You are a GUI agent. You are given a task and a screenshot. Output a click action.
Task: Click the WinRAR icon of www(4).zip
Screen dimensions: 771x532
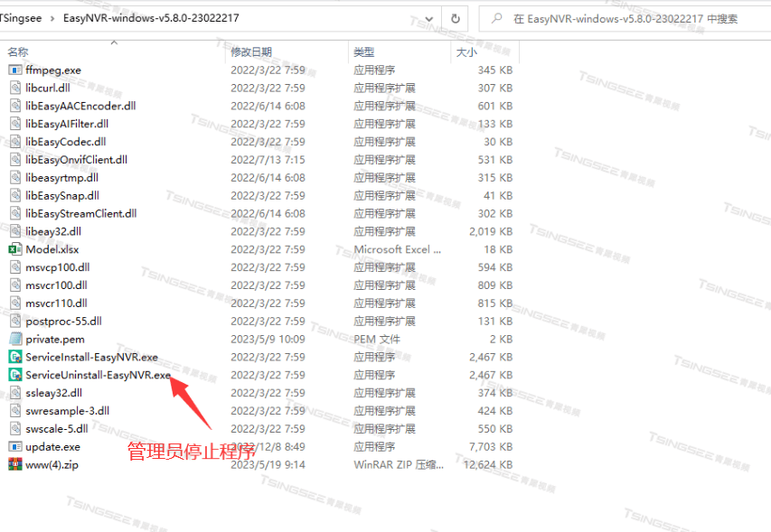(x=15, y=464)
